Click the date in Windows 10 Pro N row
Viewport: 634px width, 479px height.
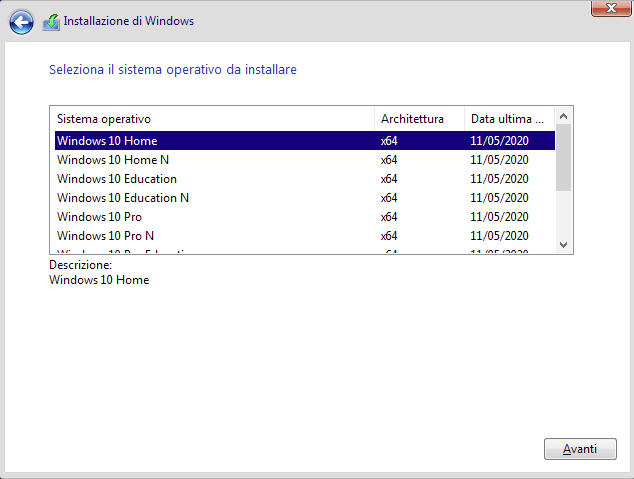tap(499, 236)
